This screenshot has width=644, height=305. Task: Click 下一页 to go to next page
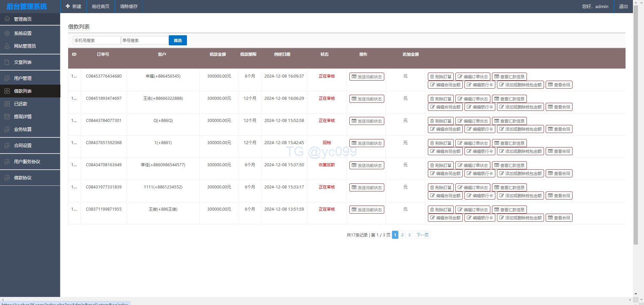click(x=422, y=235)
